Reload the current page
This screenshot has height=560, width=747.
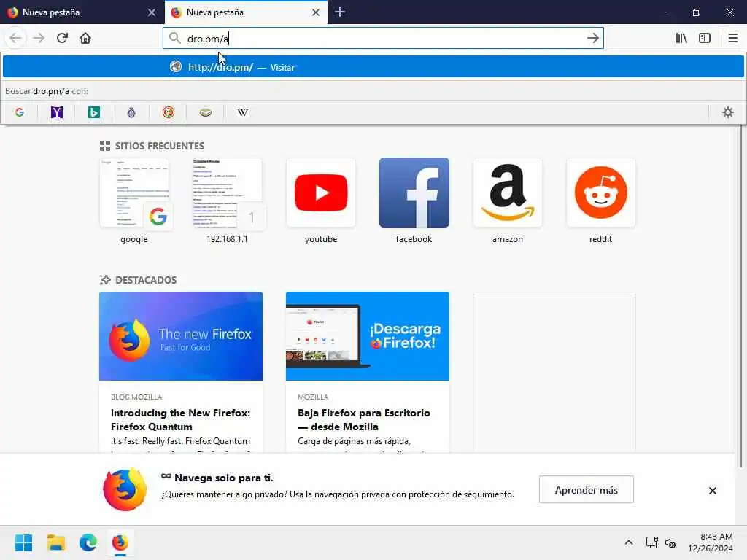coord(62,38)
